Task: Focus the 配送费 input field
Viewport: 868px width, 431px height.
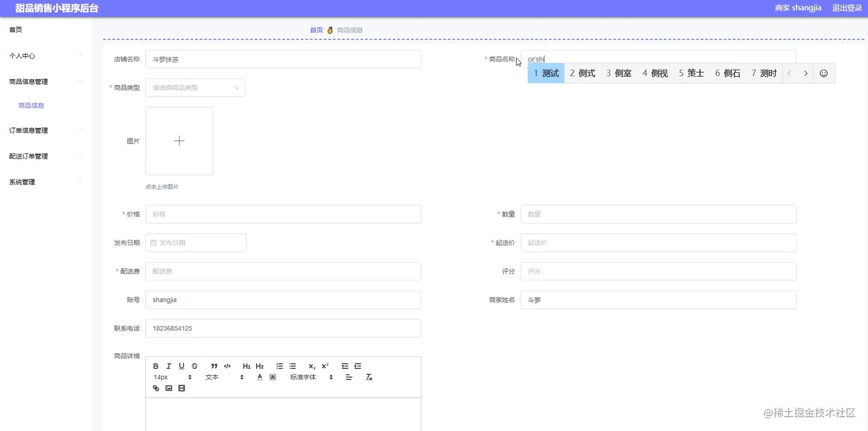Action: pos(283,271)
